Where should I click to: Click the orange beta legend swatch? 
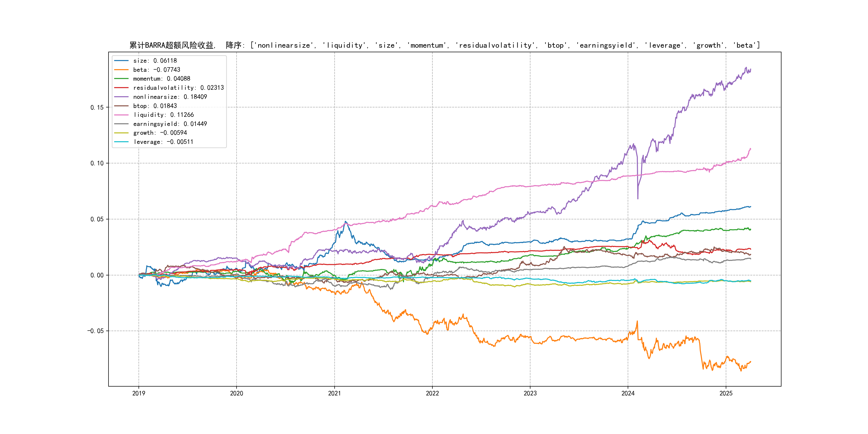coord(121,70)
